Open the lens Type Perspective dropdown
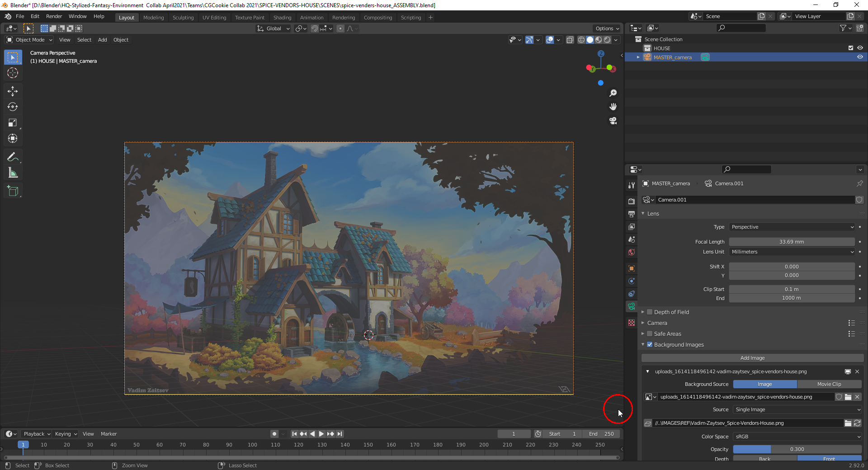The height and width of the screenshot is (470, 868). (x=792, y=227)
